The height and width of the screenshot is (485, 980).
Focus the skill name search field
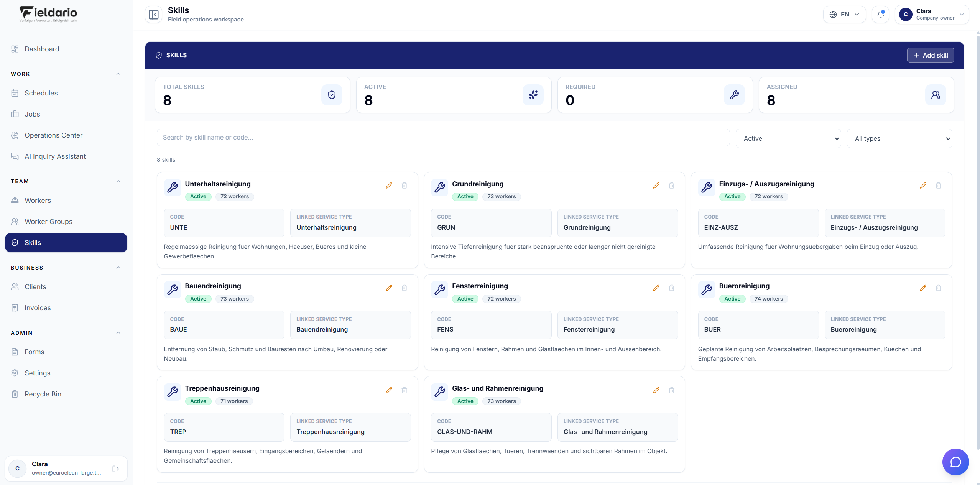click(x=443, y=138)
